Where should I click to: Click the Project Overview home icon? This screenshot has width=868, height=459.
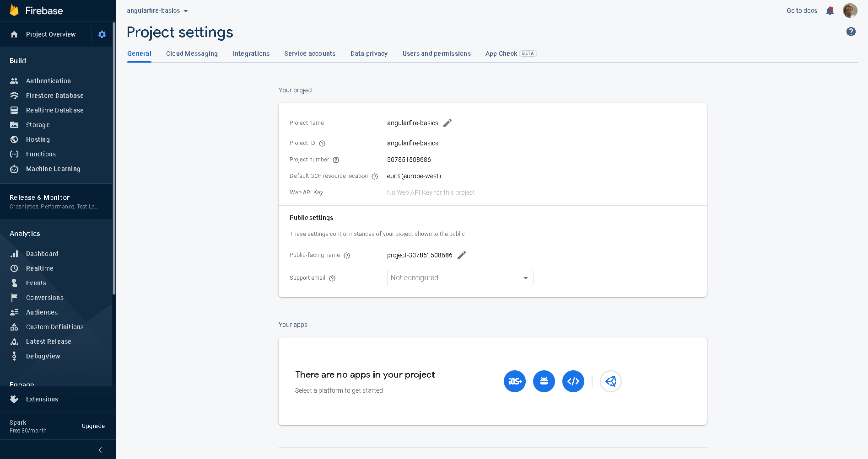14,34
